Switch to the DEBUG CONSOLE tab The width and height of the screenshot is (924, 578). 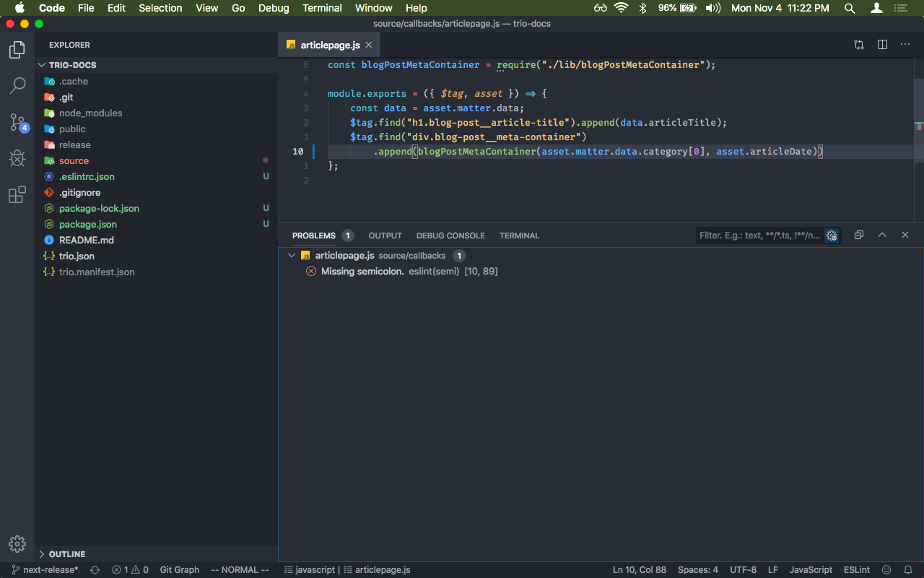click(x=450, y=236)
